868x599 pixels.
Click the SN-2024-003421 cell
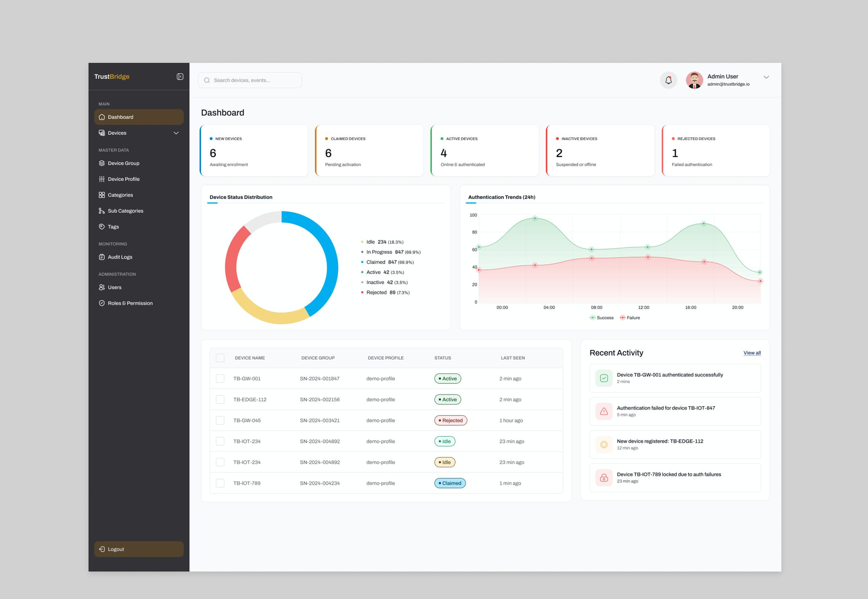(x=320, y=420)
